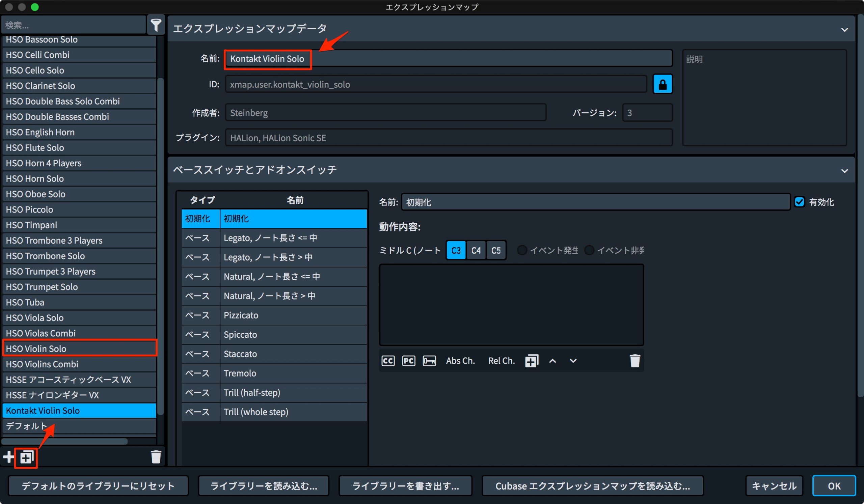The image size is (864, 504).
Task: Select Legato, ノート長さ <= 中 row
Action: tap(274, 238)
